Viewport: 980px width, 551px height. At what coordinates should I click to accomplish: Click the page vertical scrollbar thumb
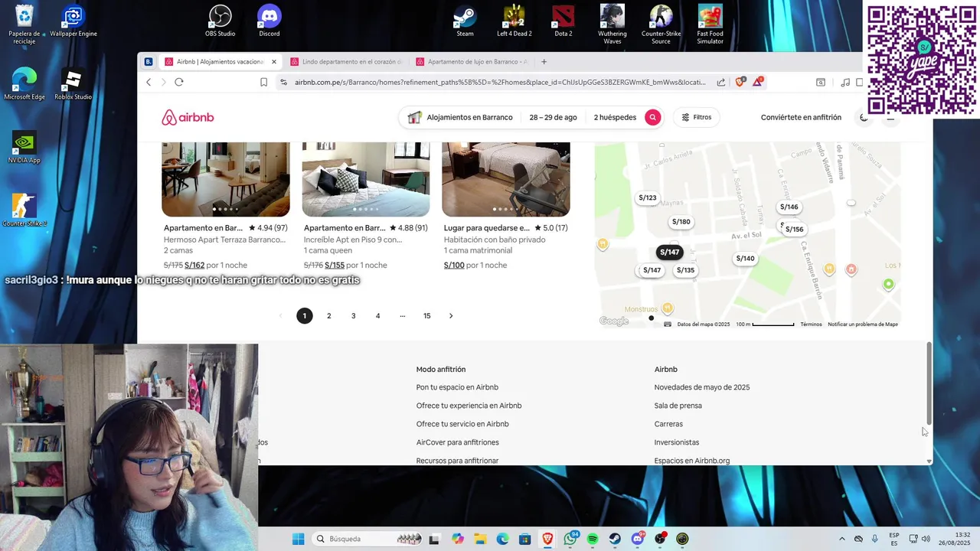click(x=929, y=383)
